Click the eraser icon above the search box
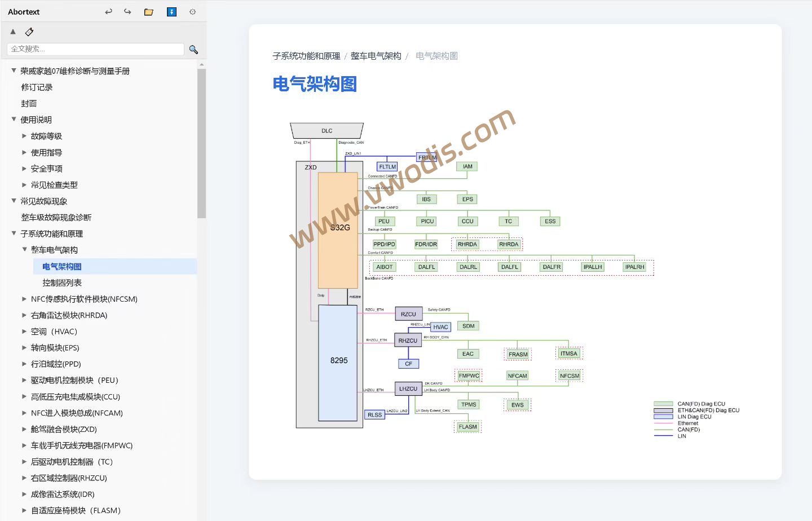Image resolution: width=812 pixels, height=521 pixels. (29, 32)
